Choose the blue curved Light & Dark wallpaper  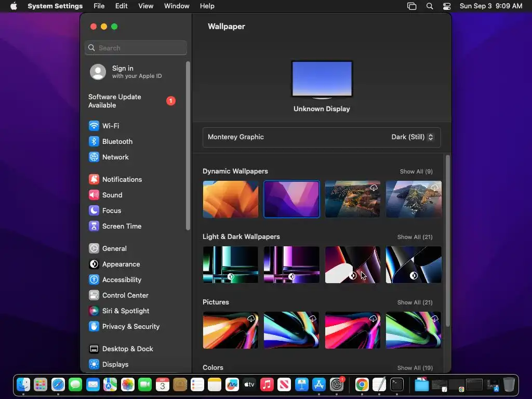tap(414, 264)
